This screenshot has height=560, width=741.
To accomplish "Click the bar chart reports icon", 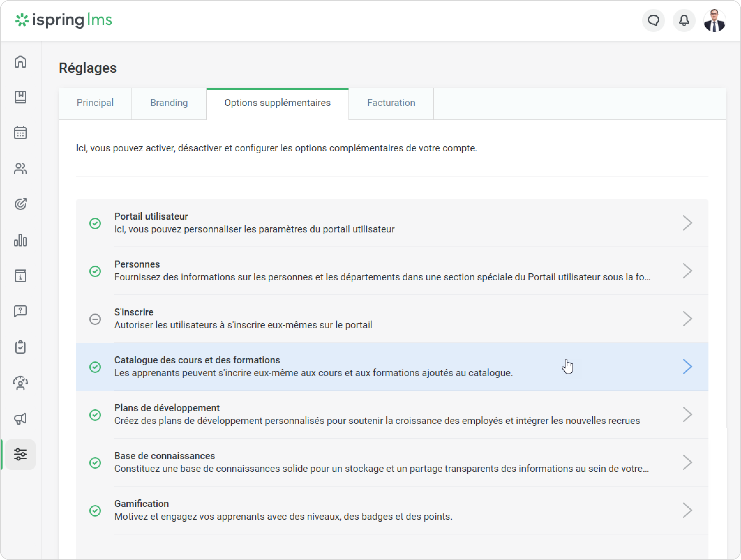I will (x=20, y=240).
